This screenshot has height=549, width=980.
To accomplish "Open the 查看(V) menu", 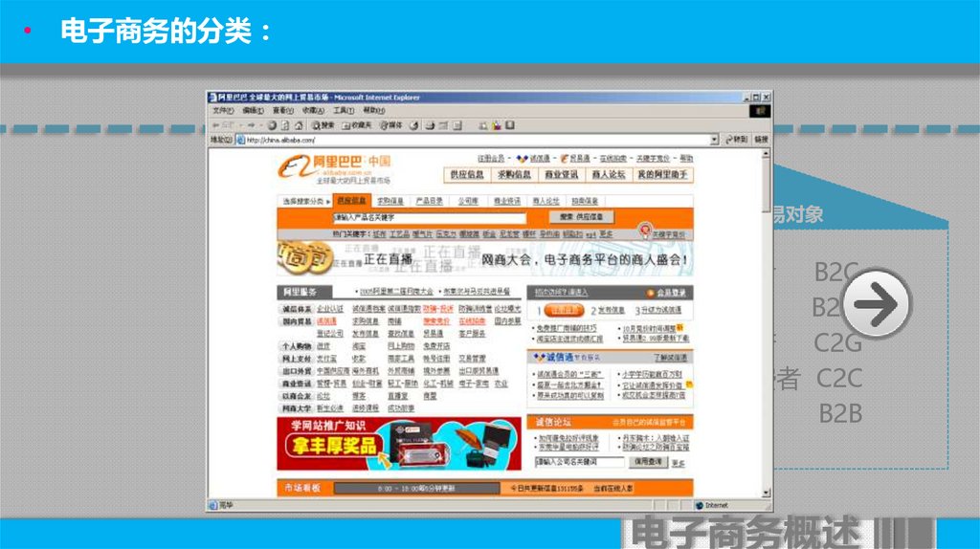I will [x=282, y=111].
